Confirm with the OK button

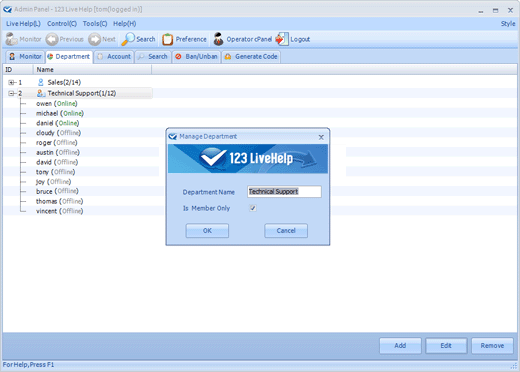pyautogui.click(x=207, y=231)
